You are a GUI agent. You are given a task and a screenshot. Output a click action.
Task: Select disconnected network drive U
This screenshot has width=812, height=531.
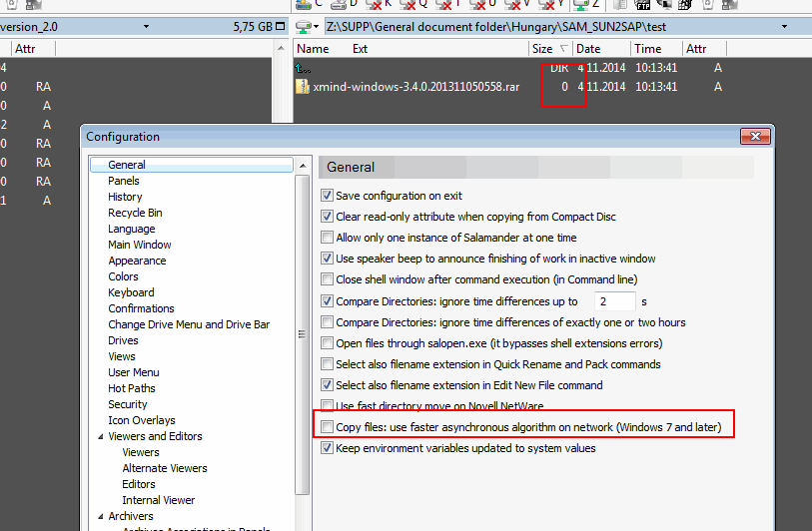click(482, 4)
